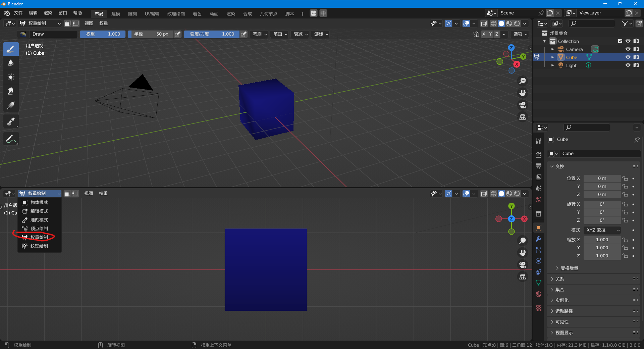This screenshot has height=349, width=644.
Task: Select the Gradient weight tool
Action: pos(11,105)
